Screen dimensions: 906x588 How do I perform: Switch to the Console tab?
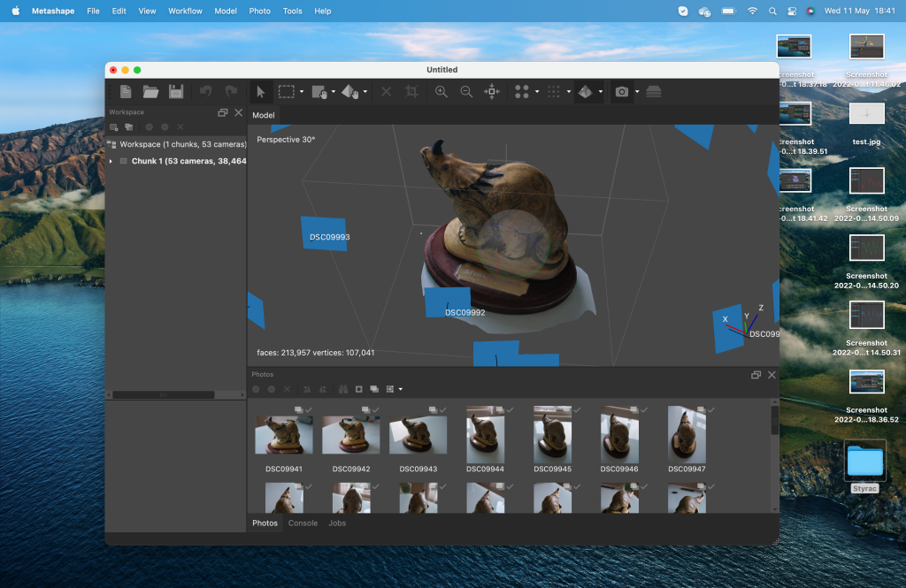point(303,523)
